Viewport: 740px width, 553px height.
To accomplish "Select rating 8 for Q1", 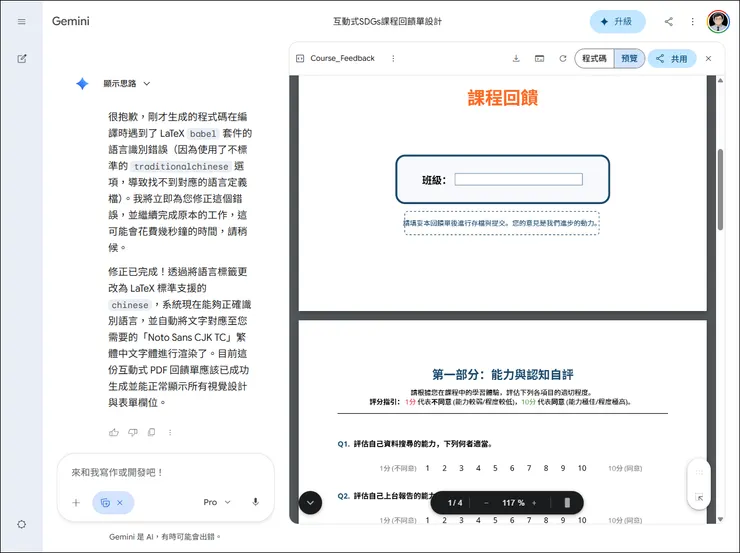I will click(546, 468).
